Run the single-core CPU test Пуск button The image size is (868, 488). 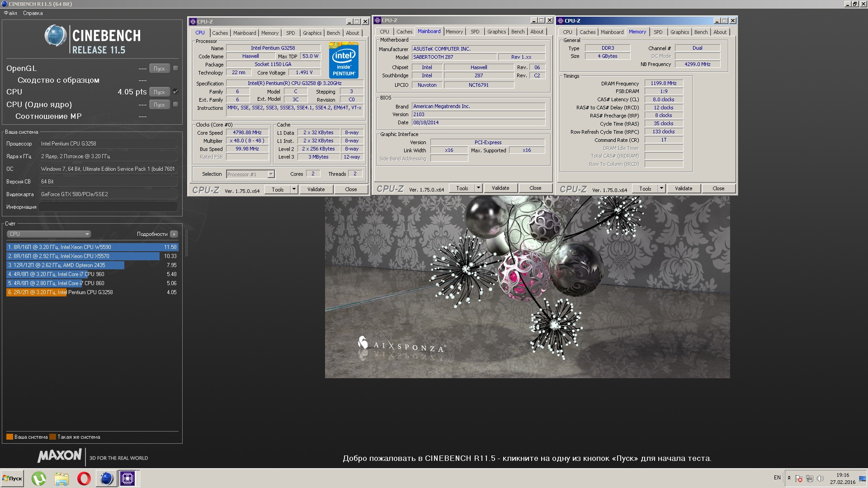click(x=159, y=104)
